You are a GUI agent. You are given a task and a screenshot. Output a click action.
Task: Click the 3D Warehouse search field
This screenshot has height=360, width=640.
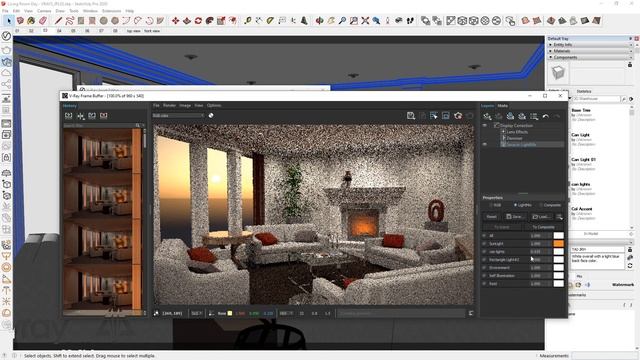pyautogui.click(x=597, y=99)
